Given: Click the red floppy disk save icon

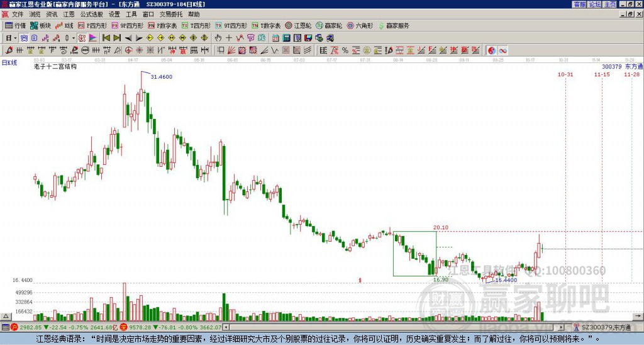Looking at the screenshot, I should (308, 38).
